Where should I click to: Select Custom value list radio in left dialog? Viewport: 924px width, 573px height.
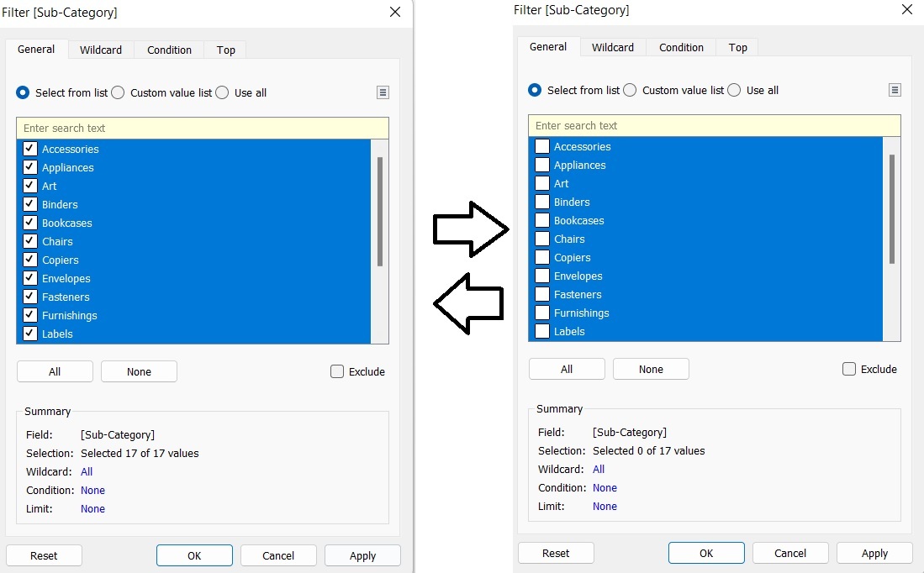(118, 92)
